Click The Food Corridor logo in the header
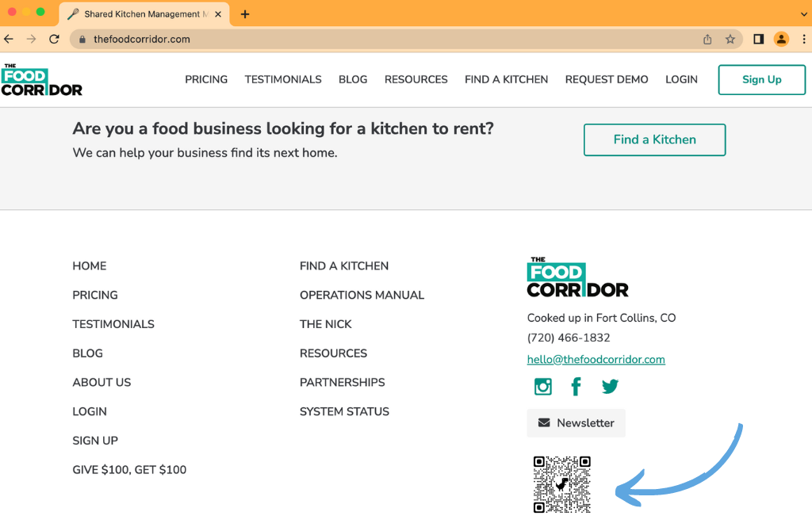Viewport: 812px width, 531px height. tap(41, 79)
